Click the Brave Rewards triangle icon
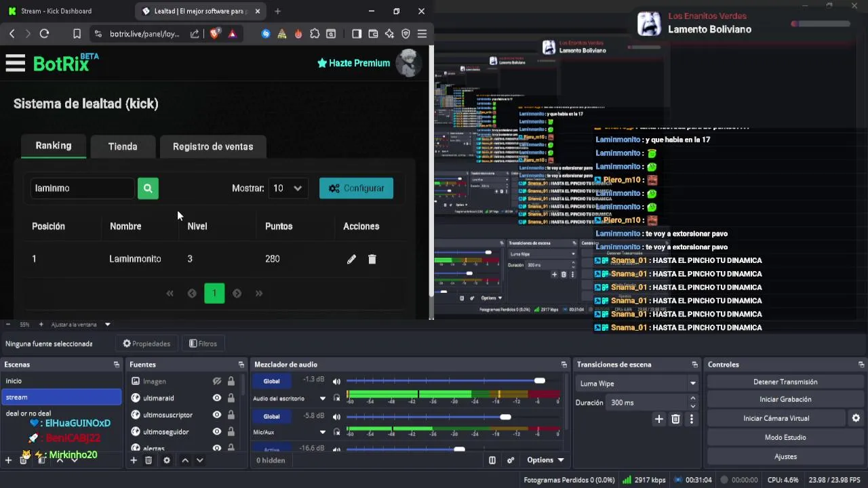The image size is (868, 488). [233, 33]
